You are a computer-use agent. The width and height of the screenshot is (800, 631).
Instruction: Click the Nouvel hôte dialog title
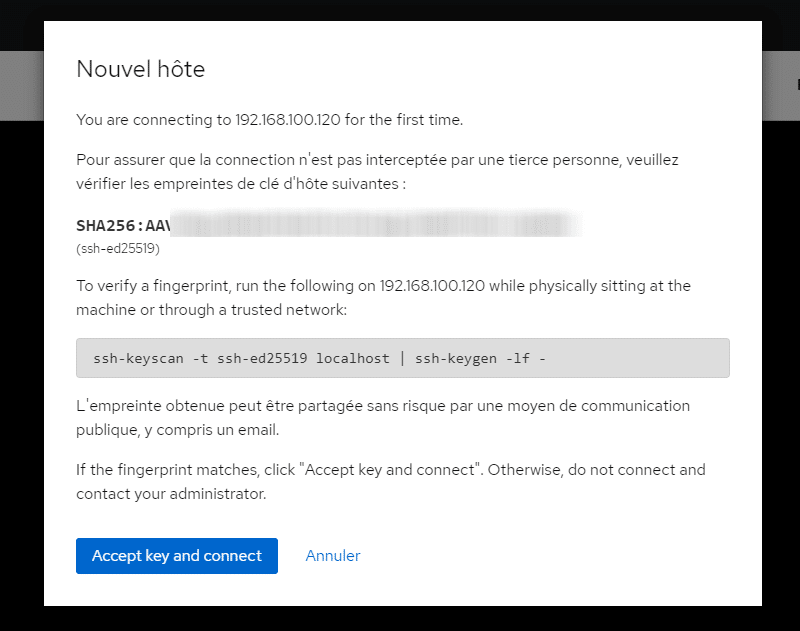coord(140,69)
